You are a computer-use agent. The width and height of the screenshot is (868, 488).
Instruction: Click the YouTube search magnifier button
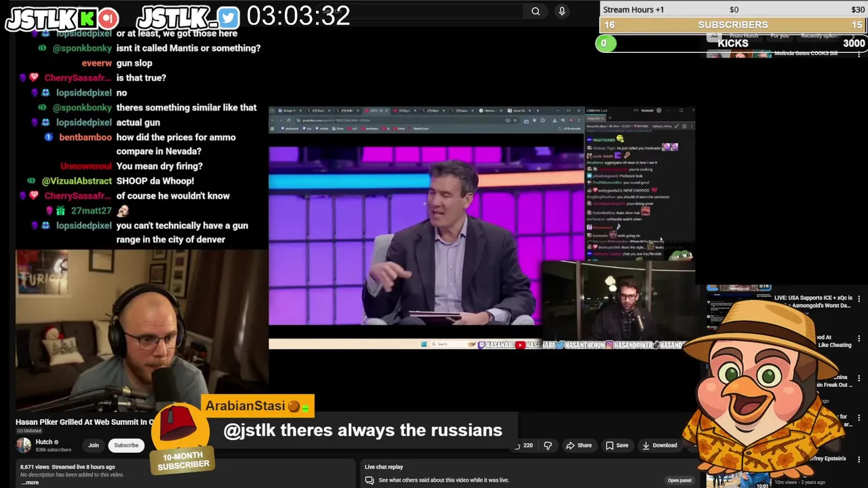[x=536, y=11]
